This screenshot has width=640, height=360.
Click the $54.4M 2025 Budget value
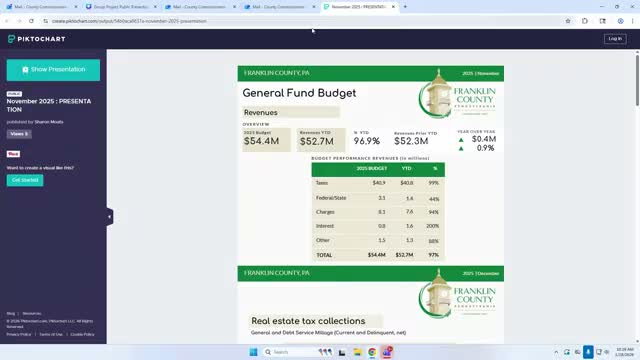[262, 141]
